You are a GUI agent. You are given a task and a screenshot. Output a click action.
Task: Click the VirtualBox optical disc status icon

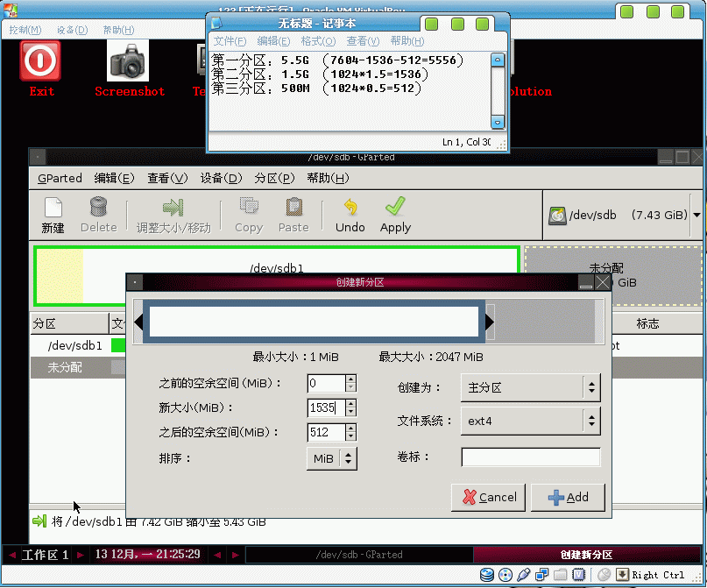point(506,575)
